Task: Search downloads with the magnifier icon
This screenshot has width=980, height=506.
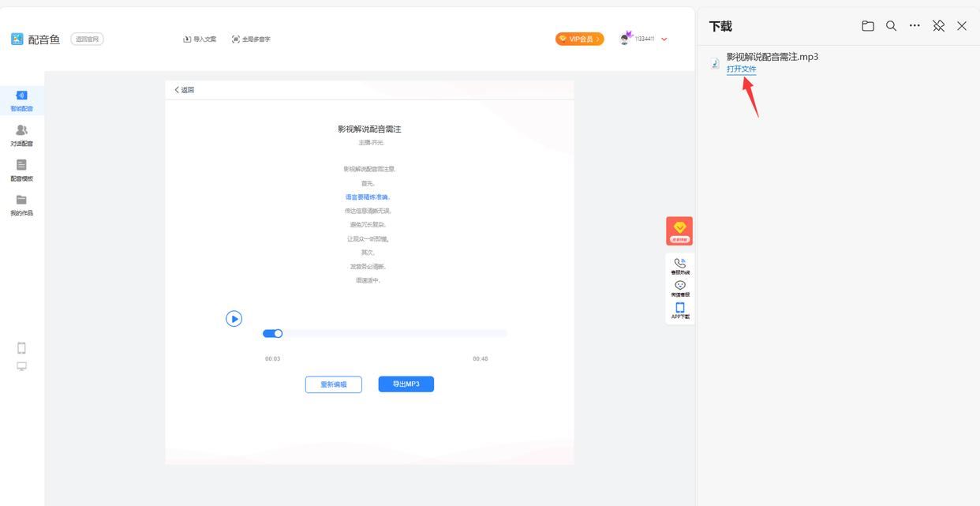Action: (891, 26)
